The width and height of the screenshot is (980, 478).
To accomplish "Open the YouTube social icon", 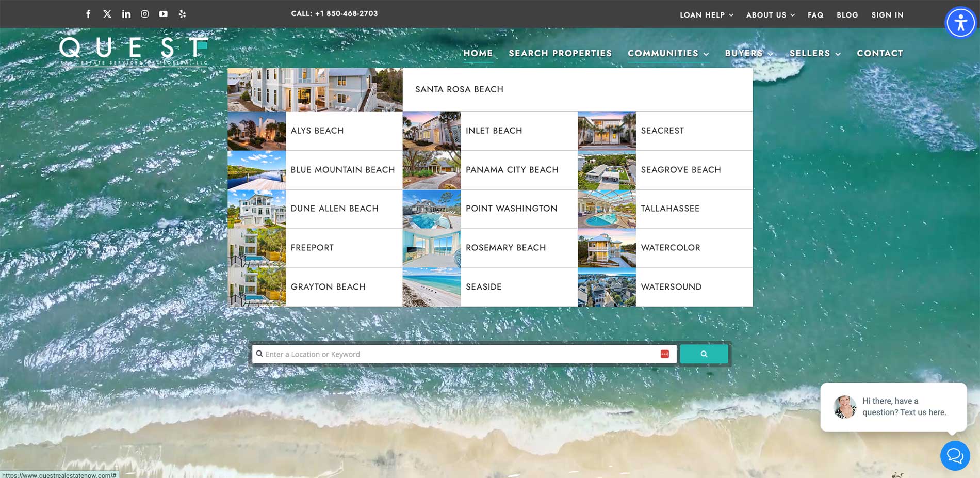I will coord(164,14).
